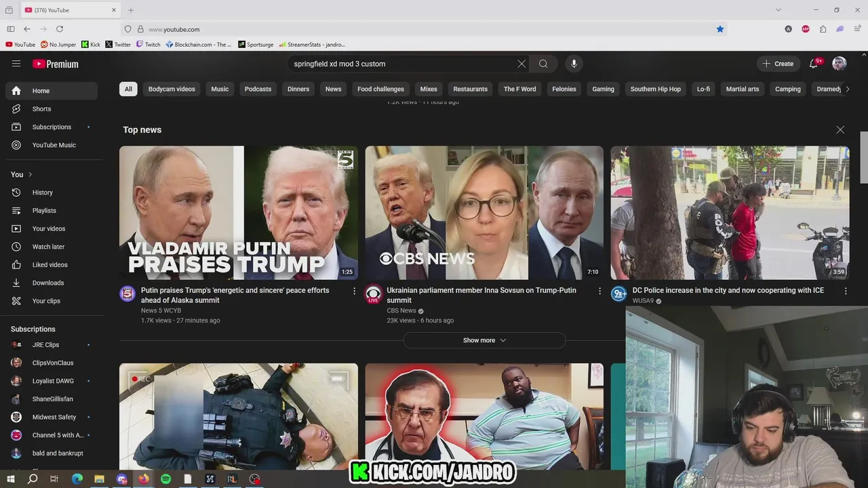Open Watch later in the sidebar
The height and width of the screenshot is (488, 868).
tap(52, 247)
